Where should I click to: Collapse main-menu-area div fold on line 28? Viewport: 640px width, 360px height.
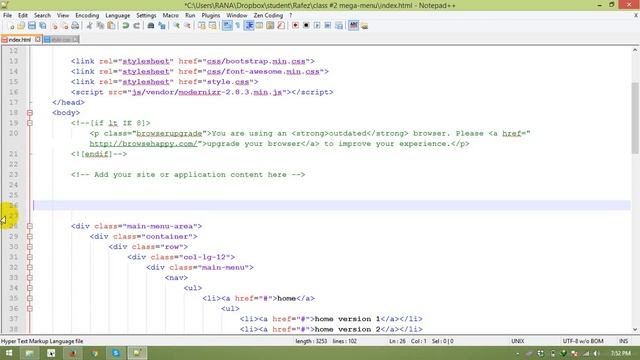coord(30,226)
